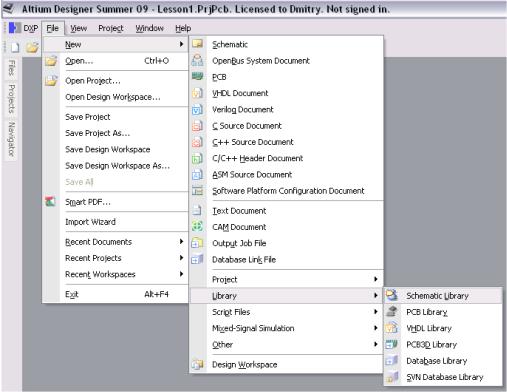Choose Open Design Workspace...
This screenshot has width=507, height=392.
(x=116, y=97)
